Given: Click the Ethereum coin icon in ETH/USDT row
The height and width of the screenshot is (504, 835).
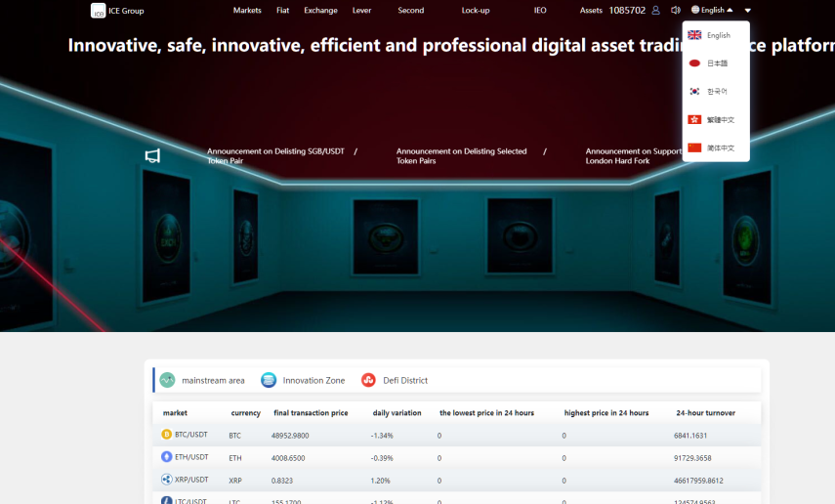Looking at the screenshot, I should click(166, 457).
